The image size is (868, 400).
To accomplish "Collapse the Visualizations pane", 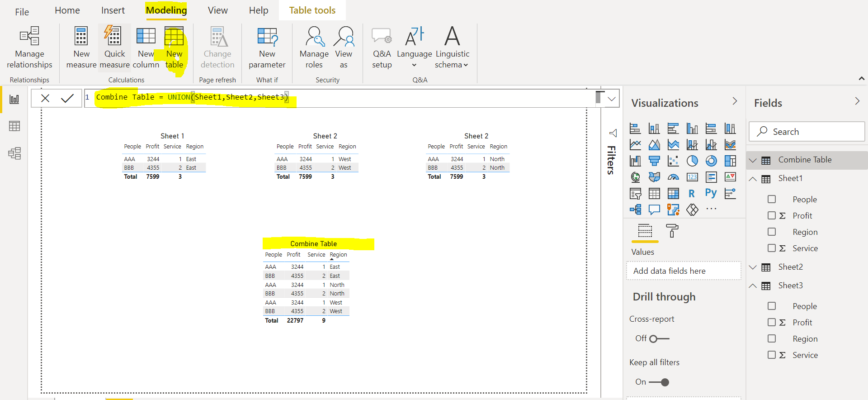I will [735, 101].
